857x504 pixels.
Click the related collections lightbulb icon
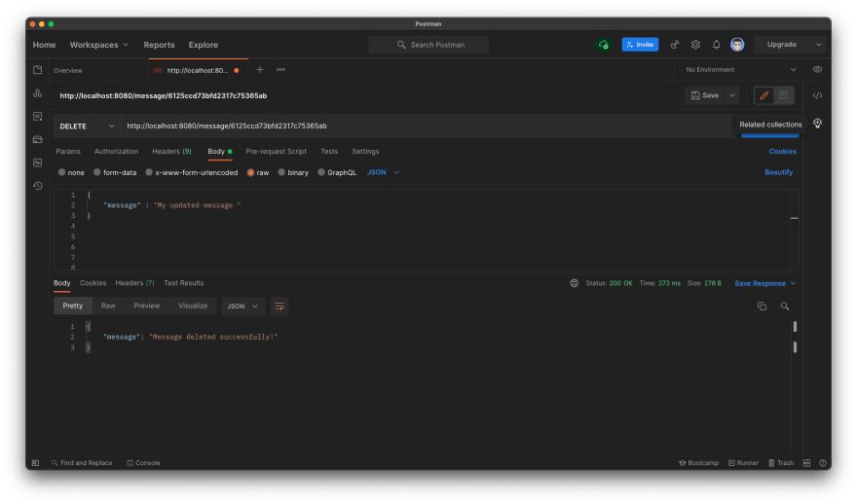coord(817,124)
